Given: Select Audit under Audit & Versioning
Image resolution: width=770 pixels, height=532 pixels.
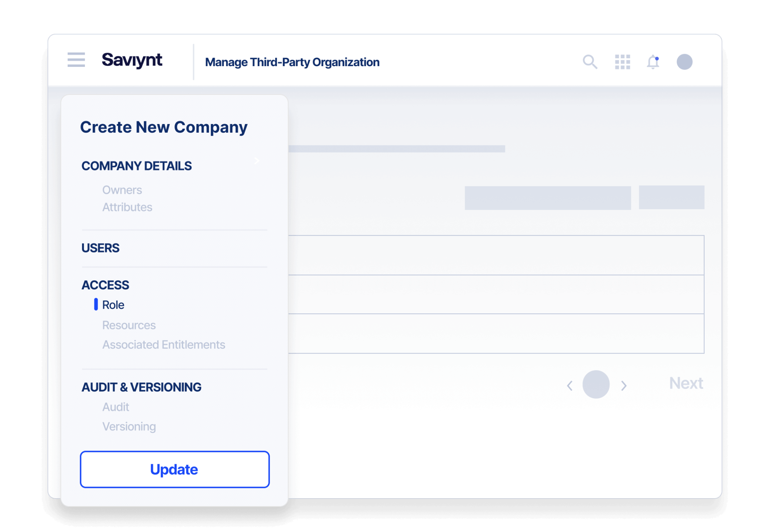Looking at the screenshot, I should (x=116, y=407).
